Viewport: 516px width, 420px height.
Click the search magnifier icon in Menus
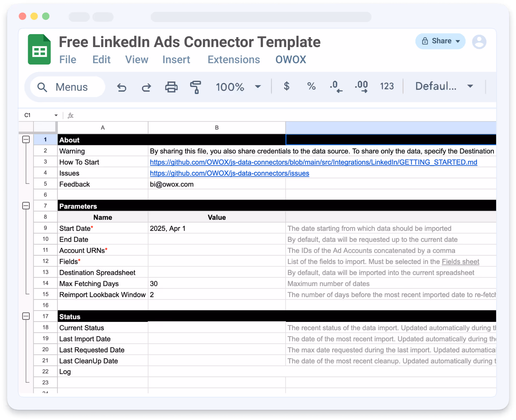click(42, 87)
